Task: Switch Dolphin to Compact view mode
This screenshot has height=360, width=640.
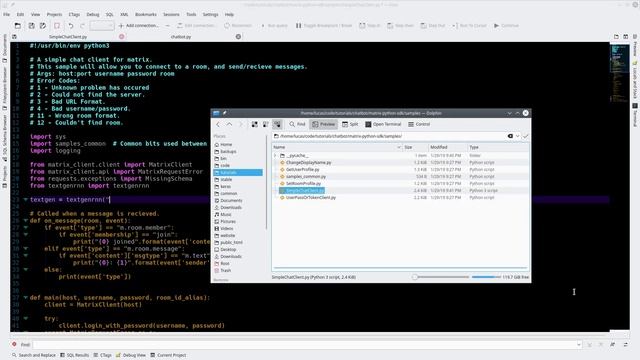Action: click(x=266, y=124)
